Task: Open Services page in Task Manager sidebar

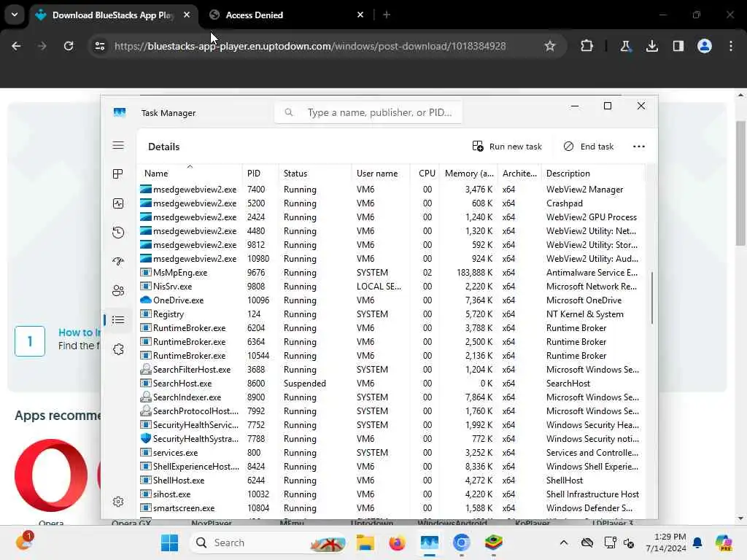Action: click(x=118, y=349)
